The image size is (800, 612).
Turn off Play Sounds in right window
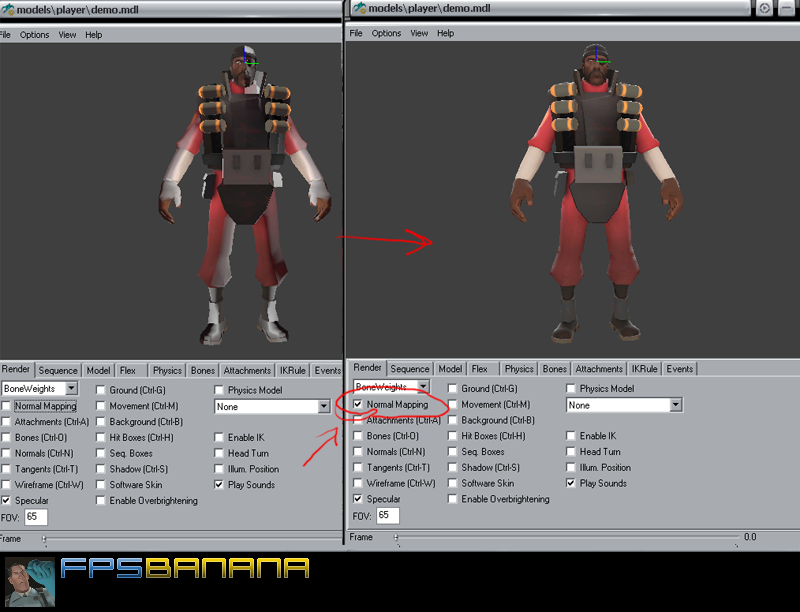[x=570, y=483]
